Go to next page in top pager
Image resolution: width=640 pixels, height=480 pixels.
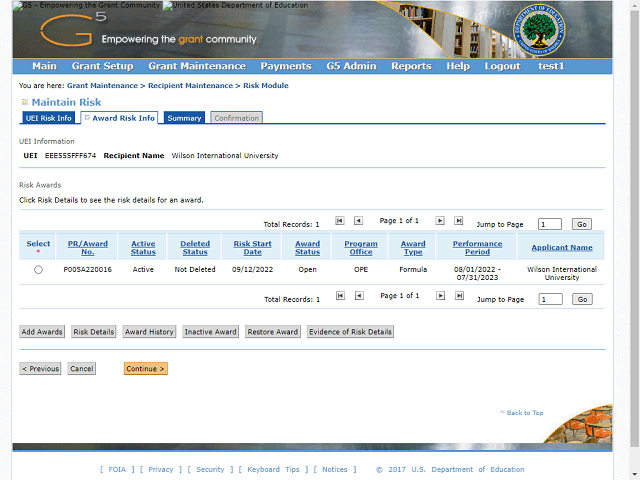pyautogui.click(x=440, y=221)
